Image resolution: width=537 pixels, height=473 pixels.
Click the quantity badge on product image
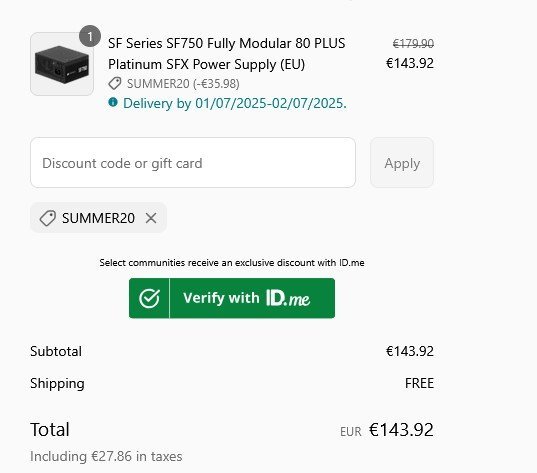coord(90,36)
